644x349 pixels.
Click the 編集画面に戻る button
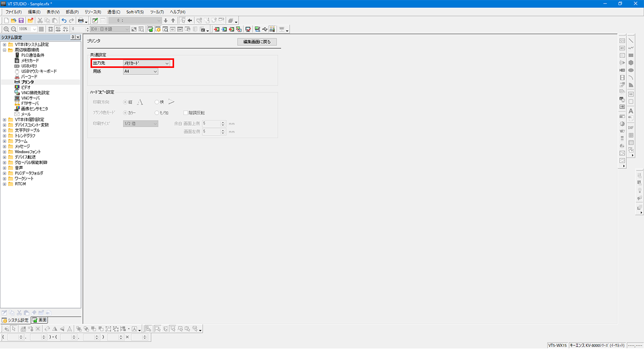click(257, 42)
